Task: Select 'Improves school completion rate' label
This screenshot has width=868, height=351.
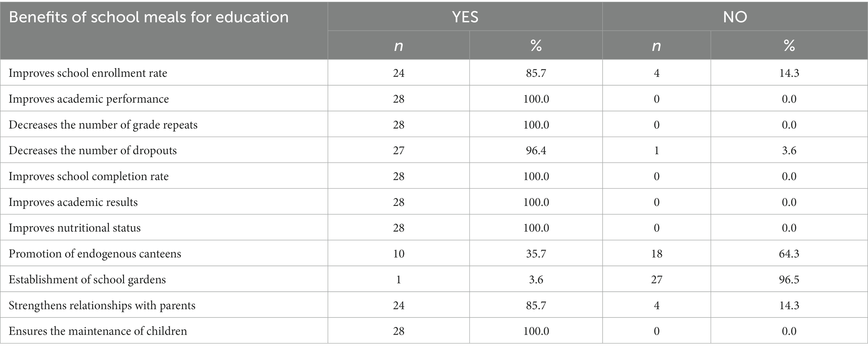Action: click(x=89, y=177)
